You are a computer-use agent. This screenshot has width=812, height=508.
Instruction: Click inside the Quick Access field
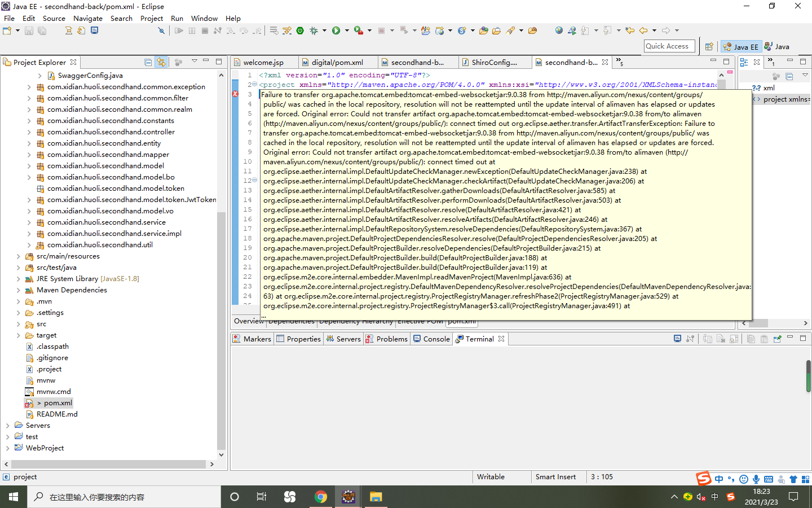(669, 46)
